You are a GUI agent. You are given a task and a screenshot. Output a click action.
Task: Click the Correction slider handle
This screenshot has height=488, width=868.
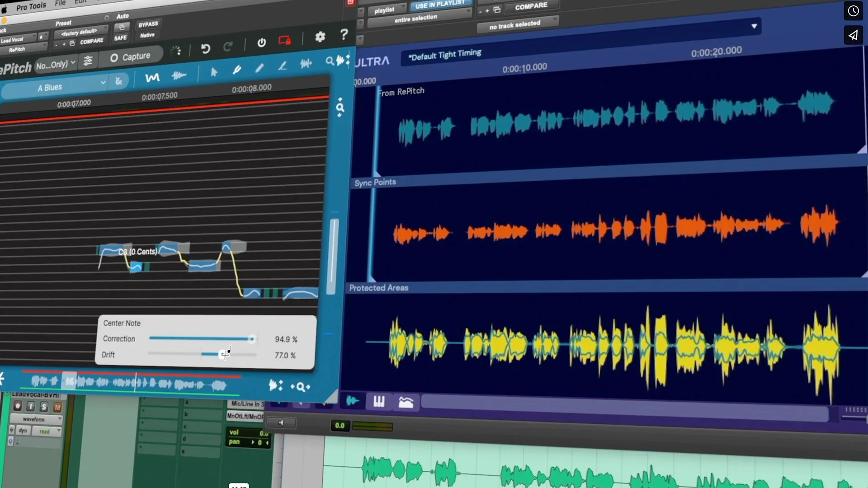(252, 339)
